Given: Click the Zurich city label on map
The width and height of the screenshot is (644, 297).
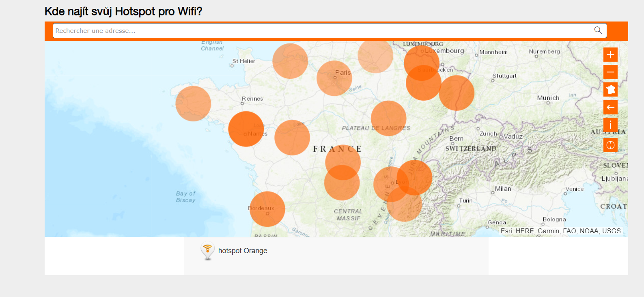Looking at the screenshot, I should tap(488, 133).
